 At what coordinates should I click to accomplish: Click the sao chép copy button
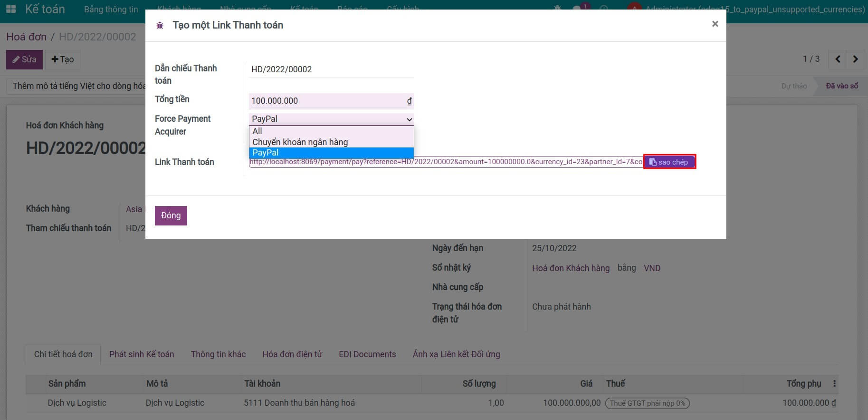tap(669, 162)
